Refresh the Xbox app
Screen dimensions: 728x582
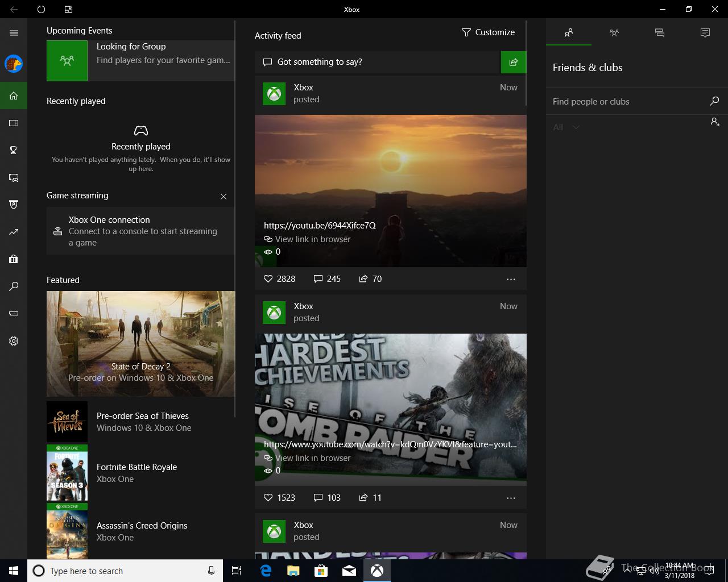[x=41, y=9]
